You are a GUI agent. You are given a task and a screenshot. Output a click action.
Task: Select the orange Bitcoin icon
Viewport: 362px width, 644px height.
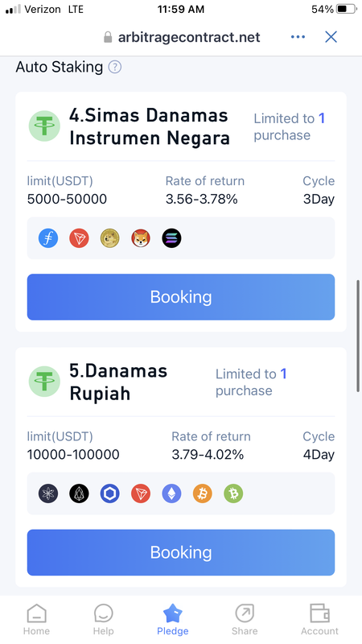point(203,493)
